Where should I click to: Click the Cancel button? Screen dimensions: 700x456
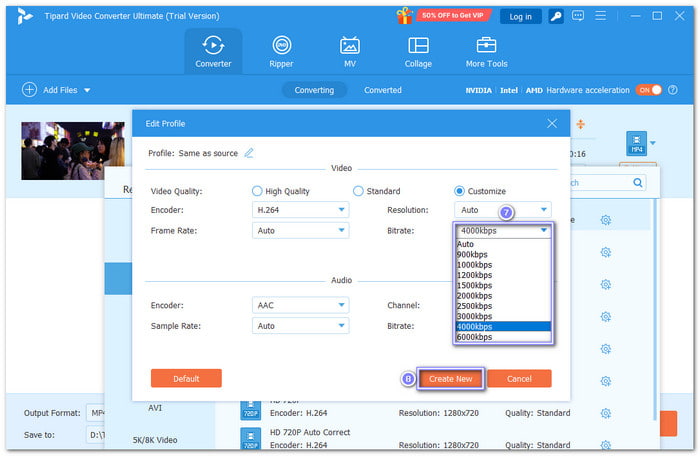point(519,379)
